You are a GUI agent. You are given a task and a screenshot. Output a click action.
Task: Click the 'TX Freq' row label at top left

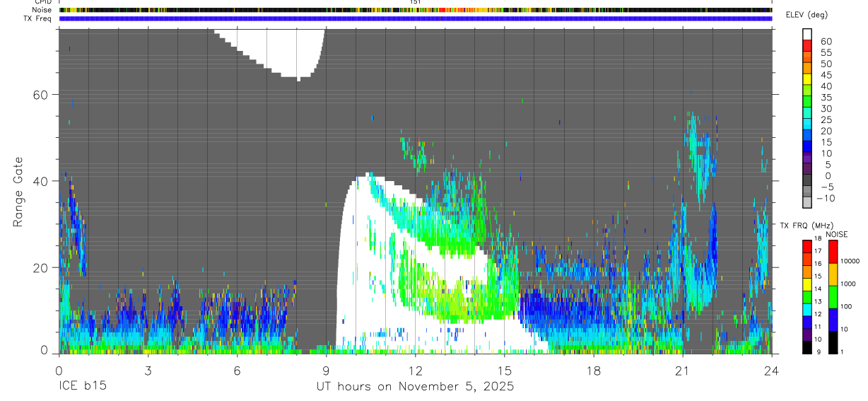(x=39, y=18)
